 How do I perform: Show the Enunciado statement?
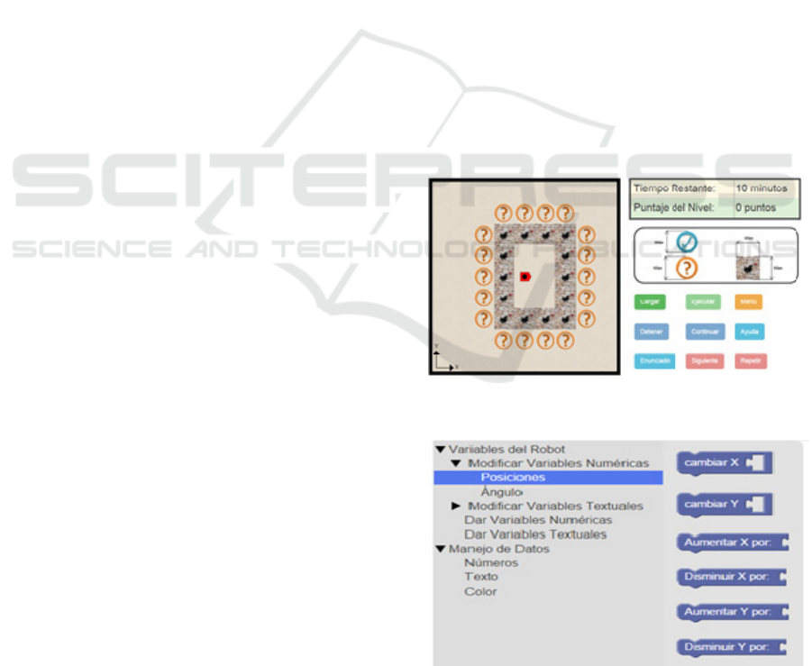tap(654, 360)
